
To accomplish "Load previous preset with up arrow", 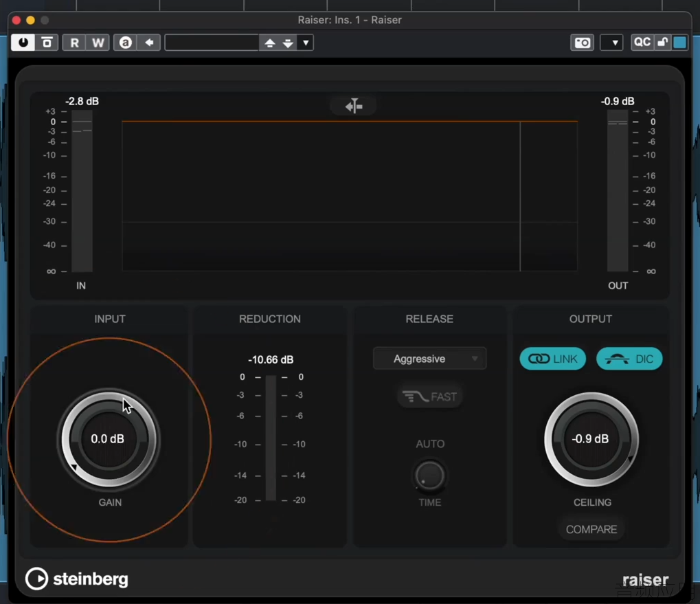I will (x=270, y=43).
